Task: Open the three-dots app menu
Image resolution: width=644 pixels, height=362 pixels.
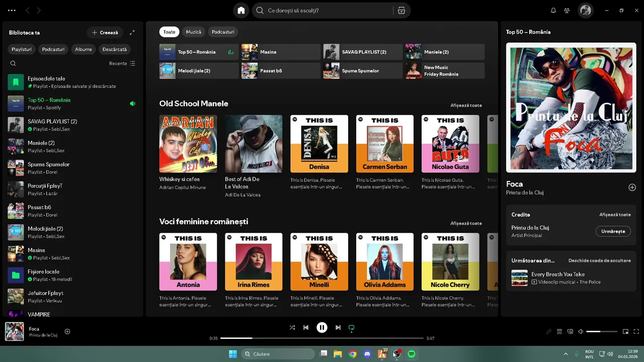Action: click(x=12, y=10)
